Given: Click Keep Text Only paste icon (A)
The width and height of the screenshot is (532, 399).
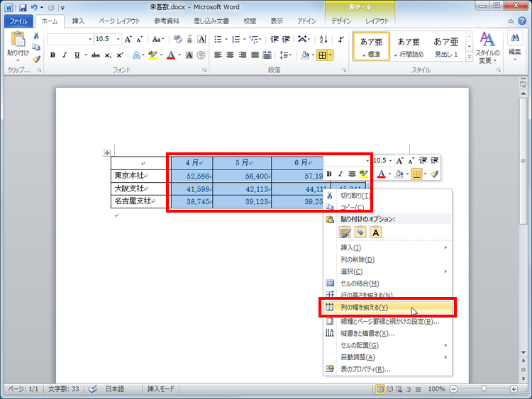Looking at the screenshot, I should [x=375, y=232].
